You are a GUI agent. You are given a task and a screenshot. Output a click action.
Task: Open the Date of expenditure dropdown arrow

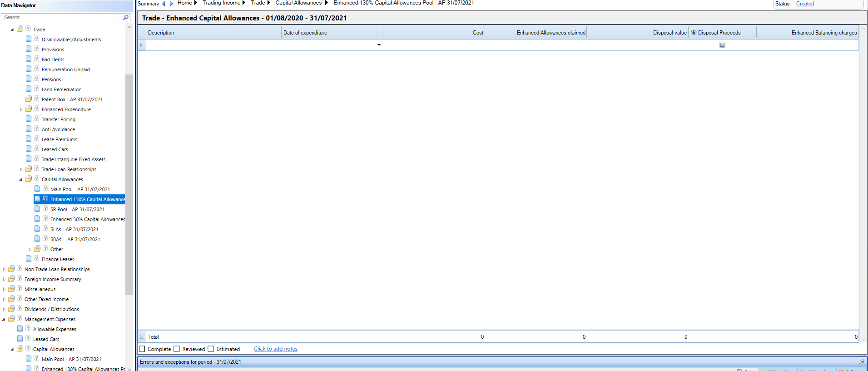[x=379, y=45]
